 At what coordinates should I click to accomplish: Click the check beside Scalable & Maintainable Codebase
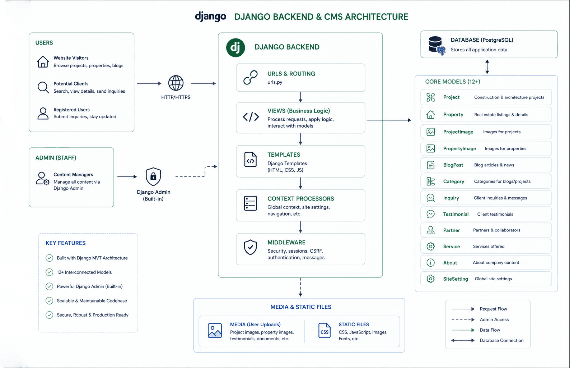[50, 301]
